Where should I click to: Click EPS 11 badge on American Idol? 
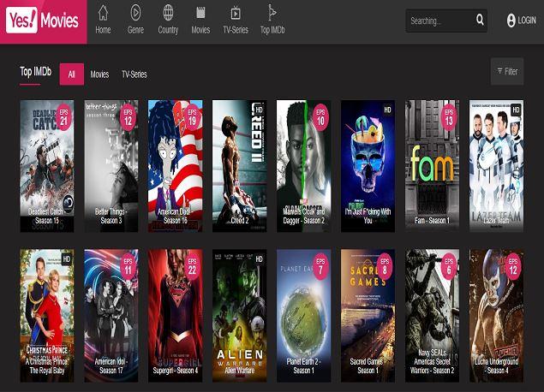pos(128,266)
